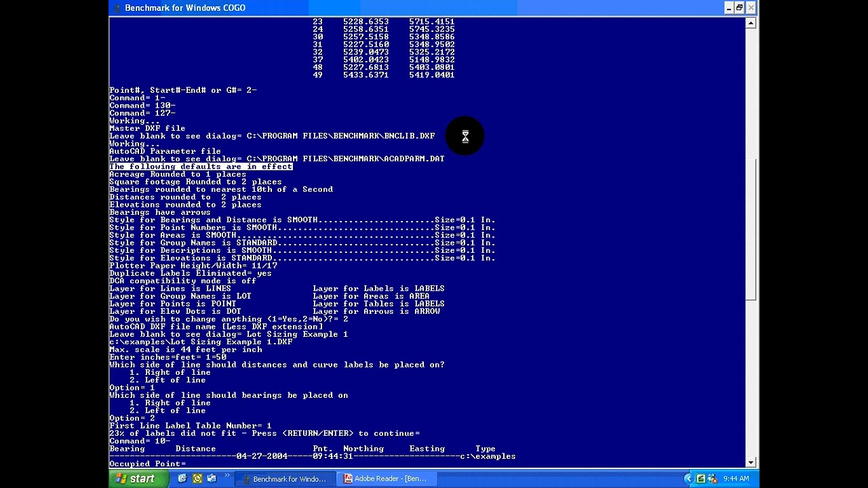
Task: Click '23% of labels did not fit' line
Action: 264,433
